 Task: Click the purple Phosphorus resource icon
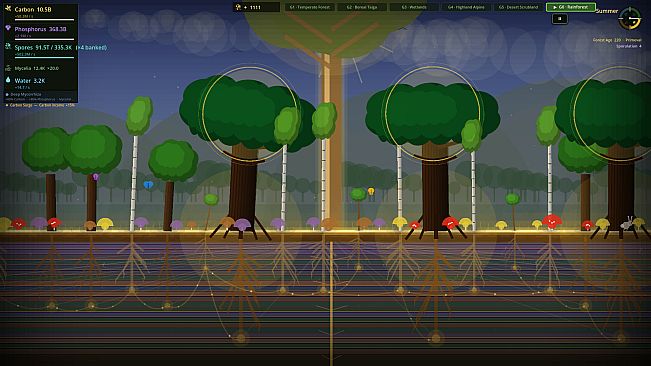coord(8,28)
